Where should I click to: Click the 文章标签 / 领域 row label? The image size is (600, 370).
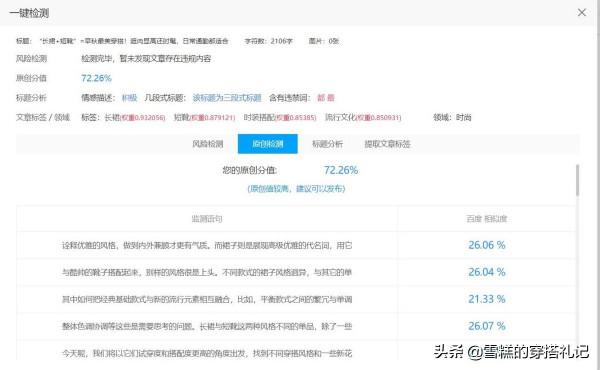point(43,117)
